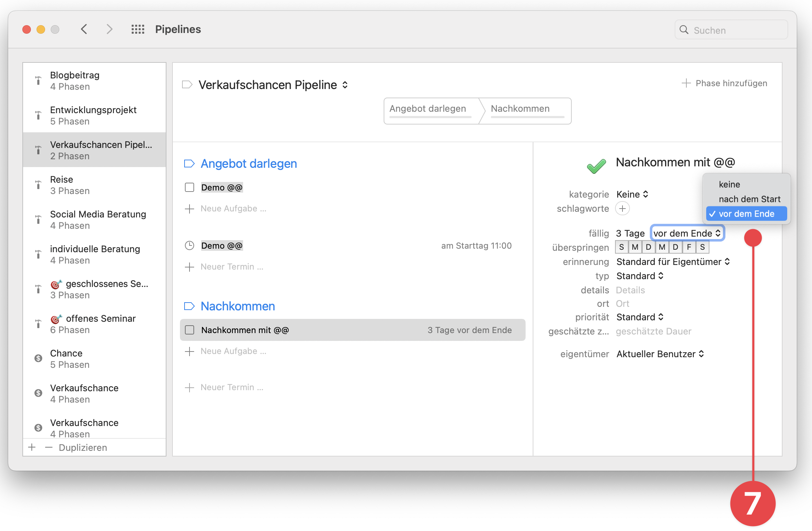
Task: Click the target icon beside offenes Seminar
Action: coord(56,319)
